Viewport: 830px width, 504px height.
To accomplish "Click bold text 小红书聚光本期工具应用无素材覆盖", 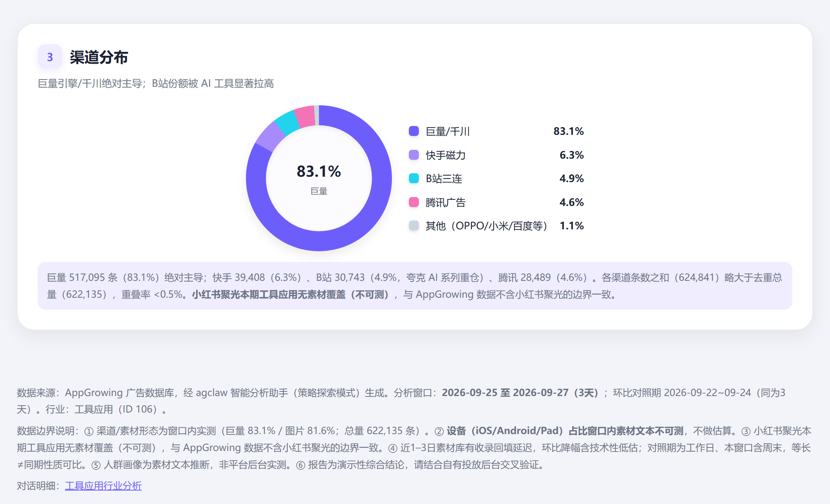I will tap(268, 295).
